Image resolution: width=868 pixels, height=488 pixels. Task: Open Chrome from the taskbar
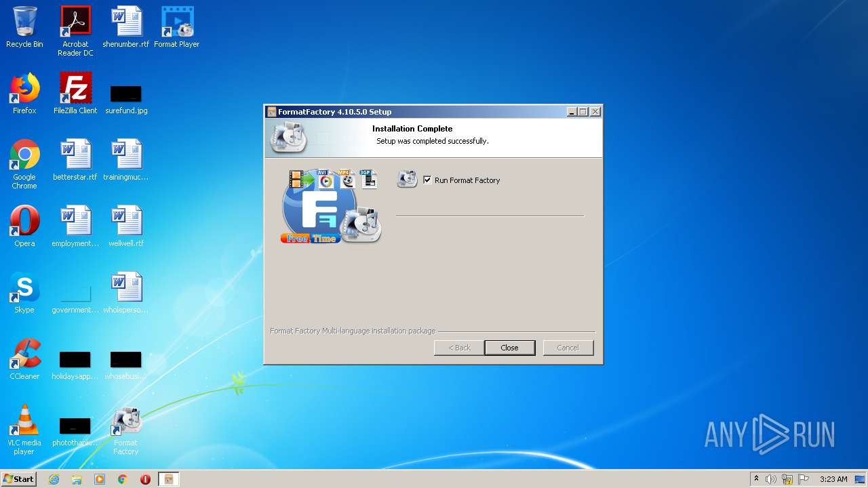point(123,479)
